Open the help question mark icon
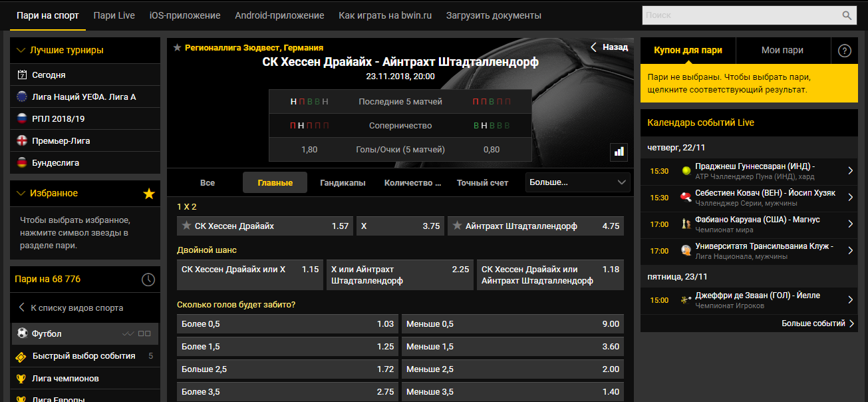The image size is (868, 402). click(x=845, y=51)
